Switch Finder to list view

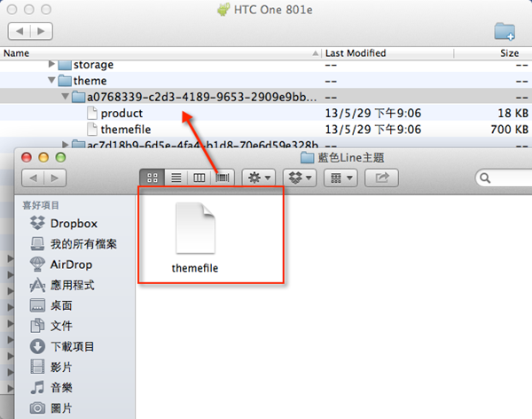point(176,178)
